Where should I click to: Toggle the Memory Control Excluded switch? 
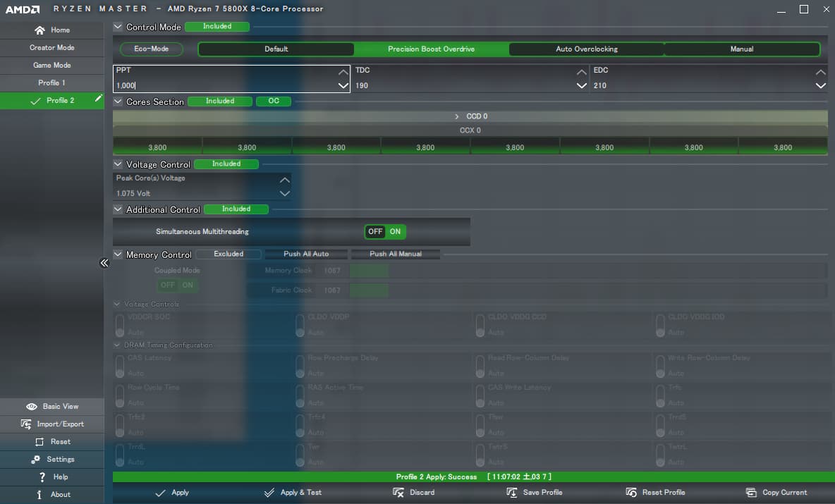pyautogui.click(x=228, y=254)
